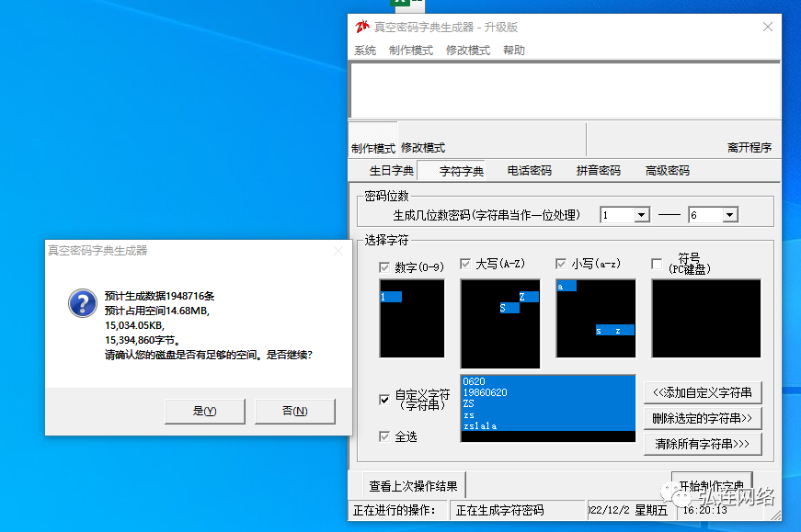The image size is (801, 532).
Task: Select custom string zs1a1a in the list
Action: (548, 425)
